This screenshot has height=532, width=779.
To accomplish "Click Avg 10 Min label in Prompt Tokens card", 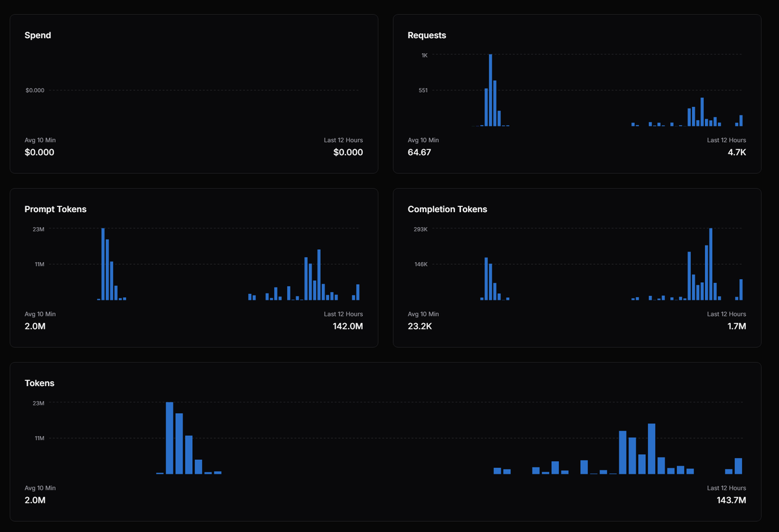I will tap(40, 314).
